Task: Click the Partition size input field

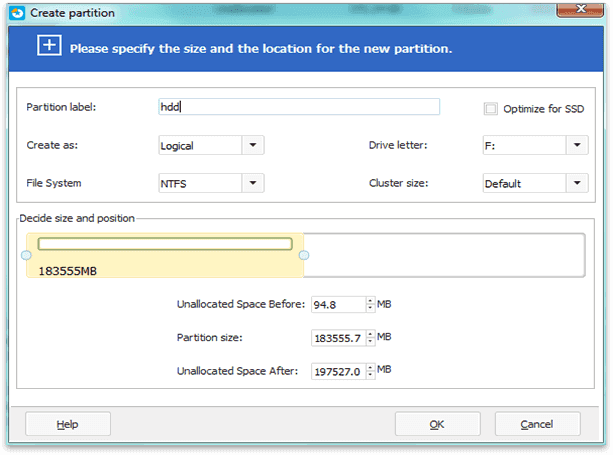Action: 339,338
